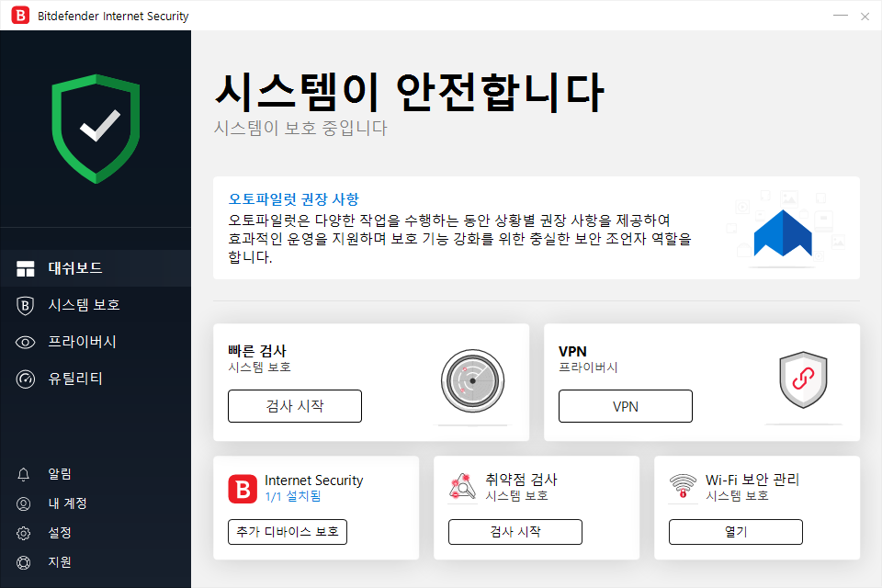Click the 빠른 검사 card title
This screenshot has width=882, height=588.
[257, 351]
